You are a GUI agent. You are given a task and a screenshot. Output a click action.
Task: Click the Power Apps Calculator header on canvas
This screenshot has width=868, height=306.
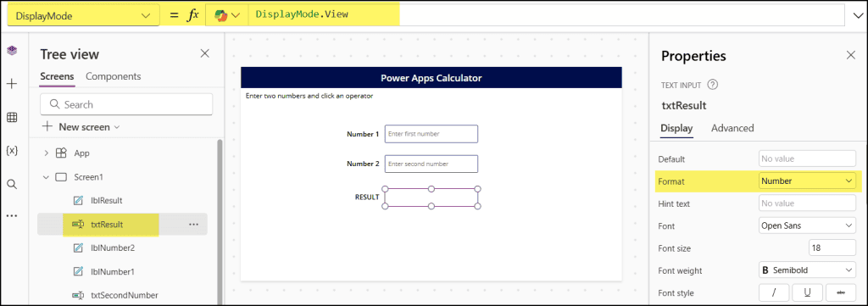tap(431, 77)
